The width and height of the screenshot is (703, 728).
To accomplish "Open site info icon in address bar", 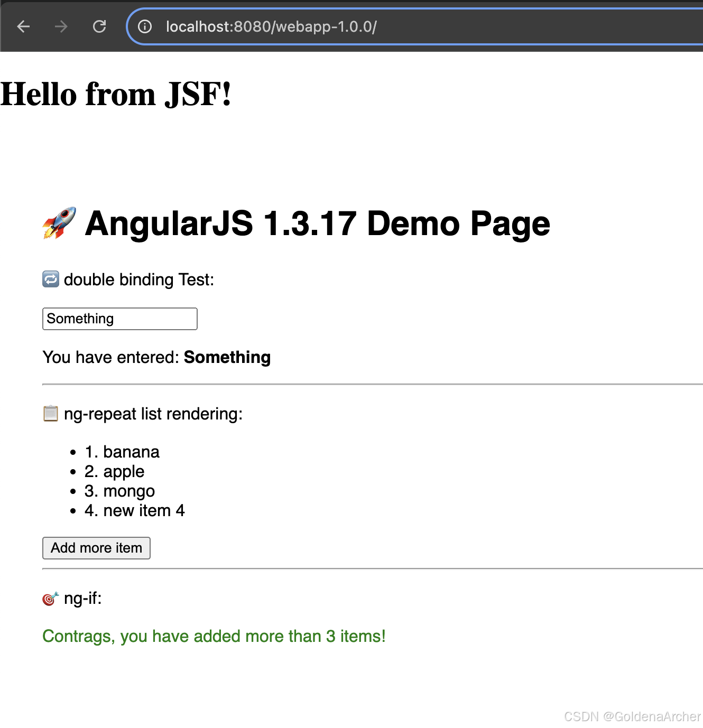I will (145, 26).
